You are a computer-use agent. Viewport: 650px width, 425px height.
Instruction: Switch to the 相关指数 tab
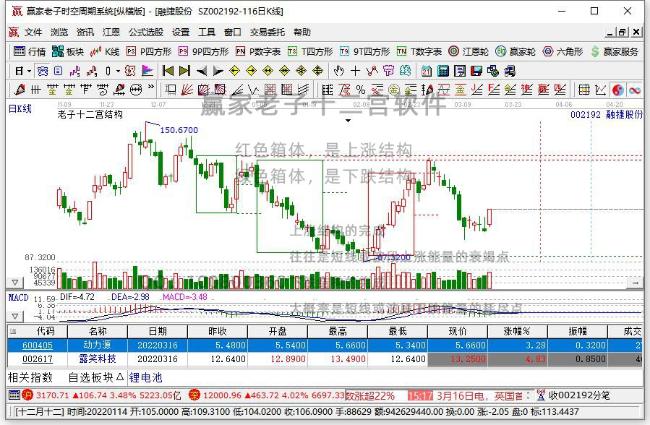coord(30,378)
